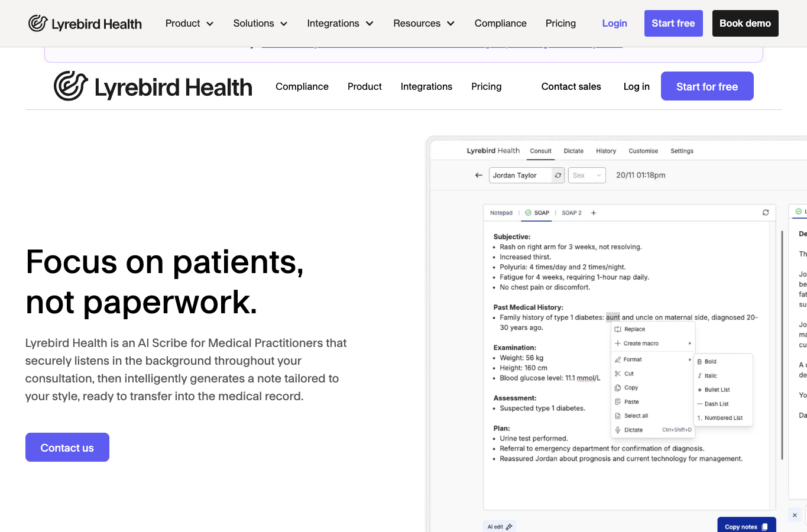Open the SOAP 2 tab
This screenshot has height=532, width=807.
(572, 213)
